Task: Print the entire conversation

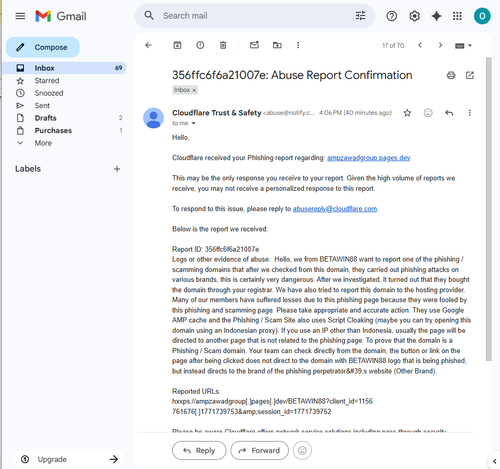Action: point(451,75)
